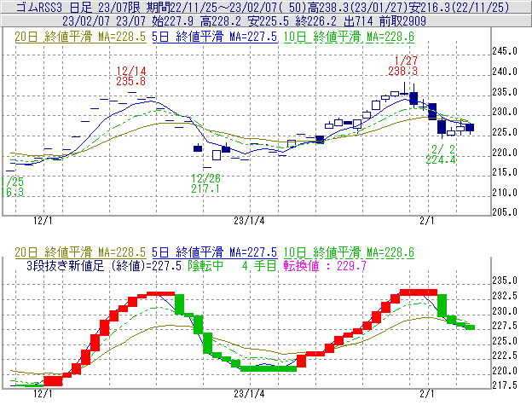The height and width of the screenshot is (405, 532).
Task: Click the bottom chart's 5日 終値平滑 MA=227.5 label
Action: tap(215, 252)
